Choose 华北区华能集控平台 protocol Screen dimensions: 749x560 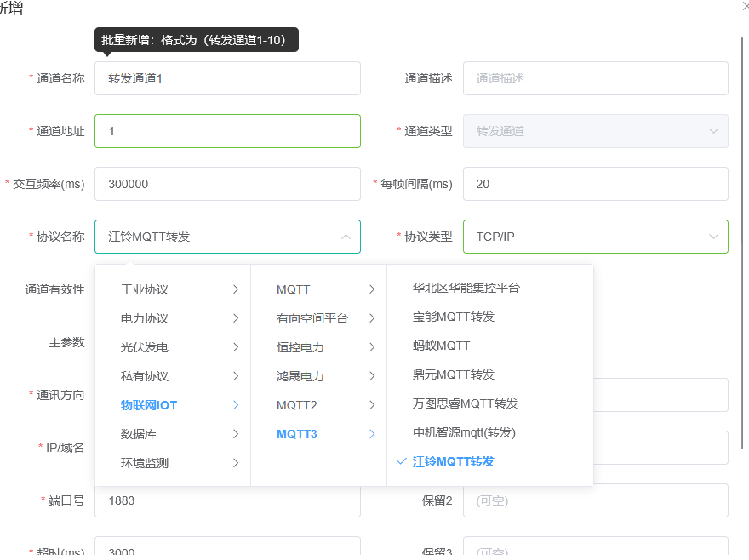click(x=466, y=288)
